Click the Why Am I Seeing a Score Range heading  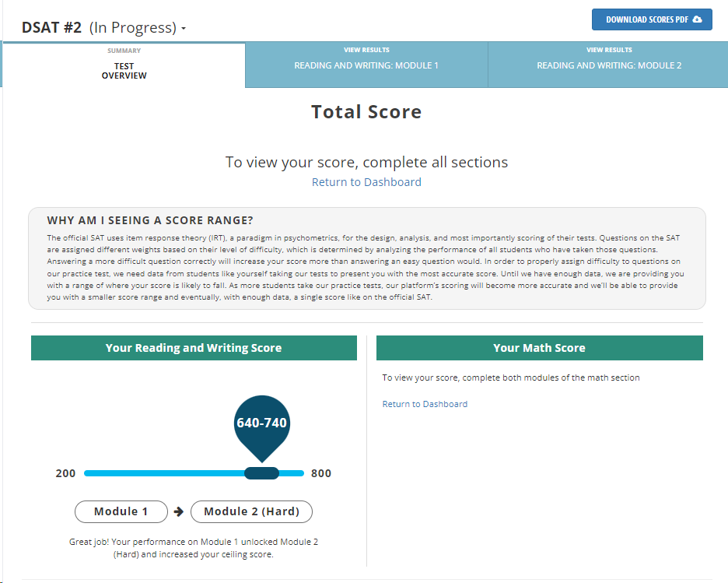coord(150,220)
